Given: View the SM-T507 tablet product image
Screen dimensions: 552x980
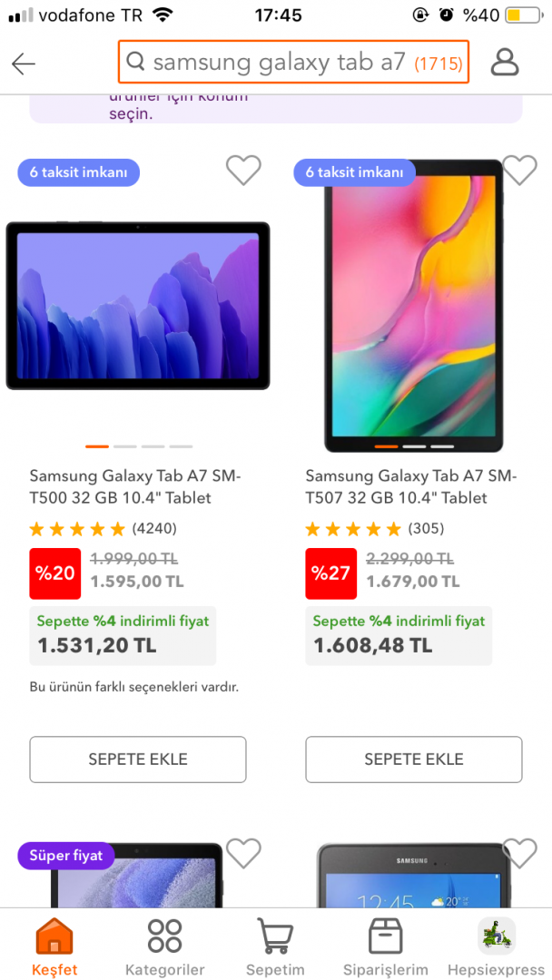Looking at the screenshot, I should click(414, 305).
